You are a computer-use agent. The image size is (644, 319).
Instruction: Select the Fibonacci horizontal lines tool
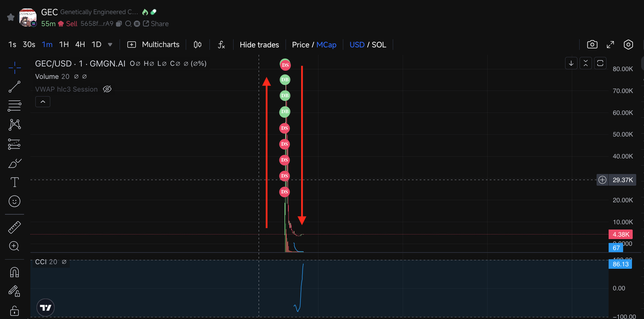pyautogui.click(x=14, y=106)
